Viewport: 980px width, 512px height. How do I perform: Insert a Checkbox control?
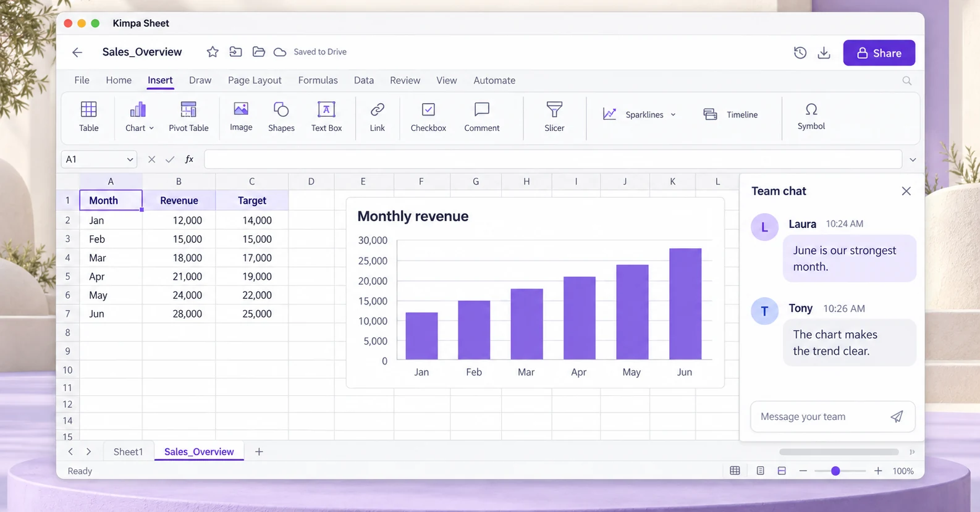point(428,117)
